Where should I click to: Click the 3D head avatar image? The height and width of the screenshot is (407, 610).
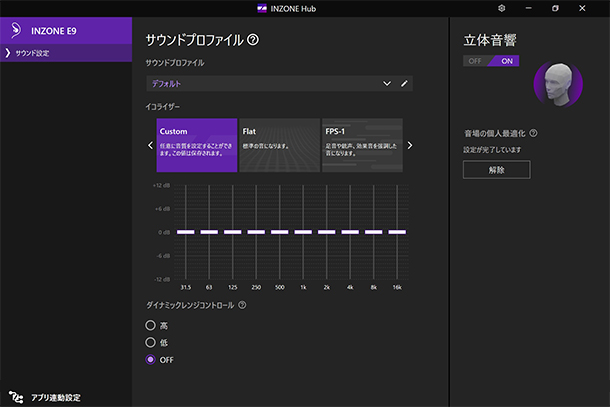pos(558,84)
